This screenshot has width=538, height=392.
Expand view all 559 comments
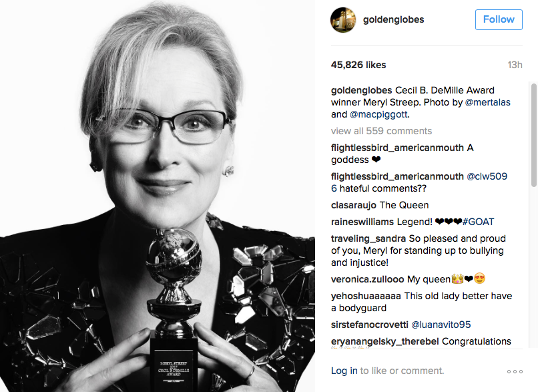[381, 131]
